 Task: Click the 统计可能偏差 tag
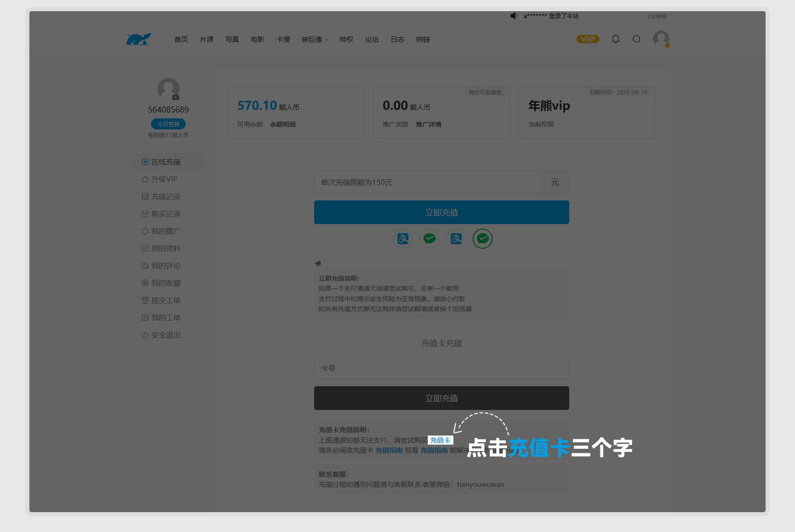point(485,92)
